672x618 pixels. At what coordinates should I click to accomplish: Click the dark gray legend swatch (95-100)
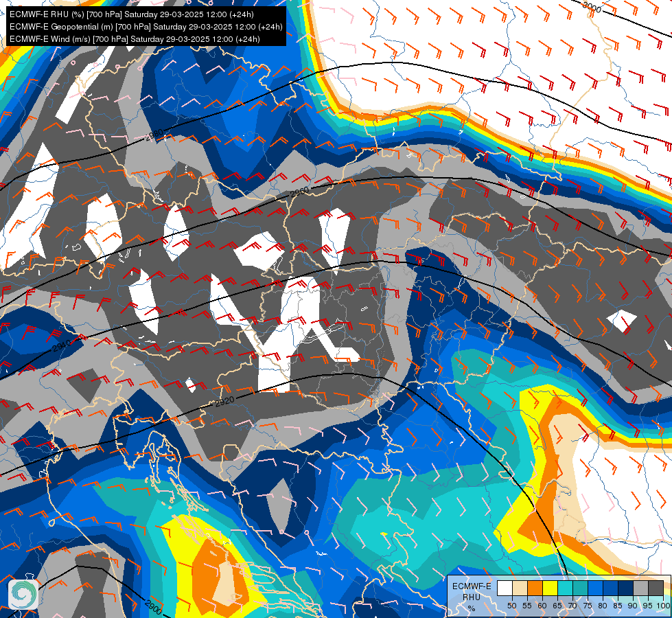click(x=656, y=588)
